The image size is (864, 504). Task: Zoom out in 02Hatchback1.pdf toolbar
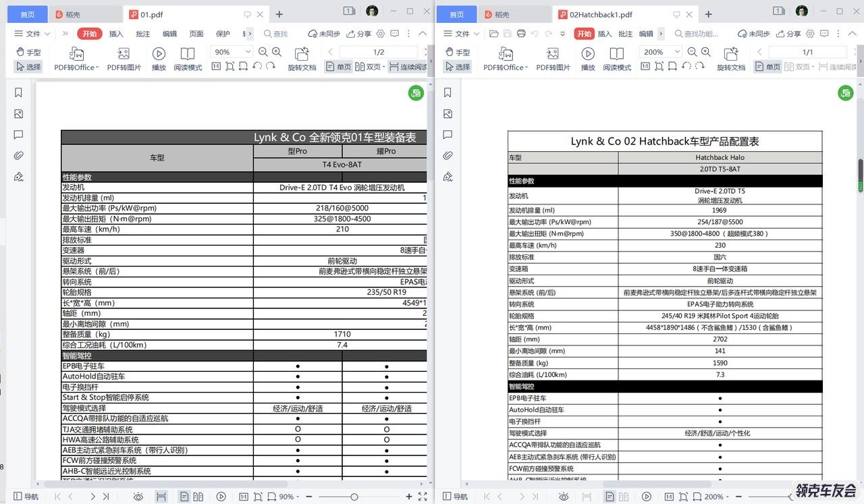coord(692,52)
